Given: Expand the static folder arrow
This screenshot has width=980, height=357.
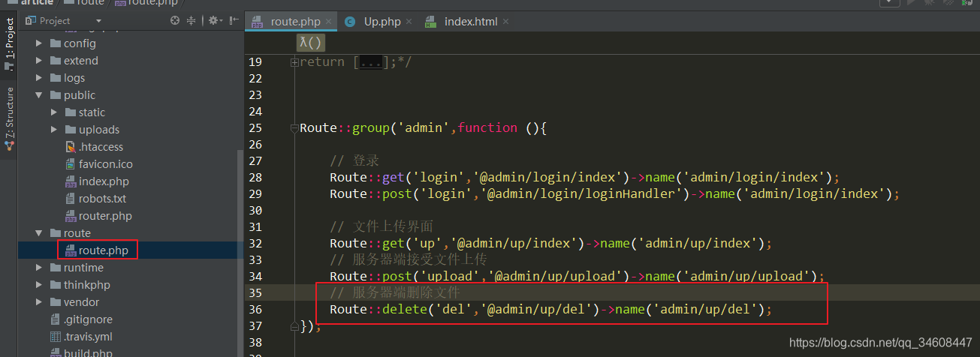Looking at the screenshot, I should 55,112.
